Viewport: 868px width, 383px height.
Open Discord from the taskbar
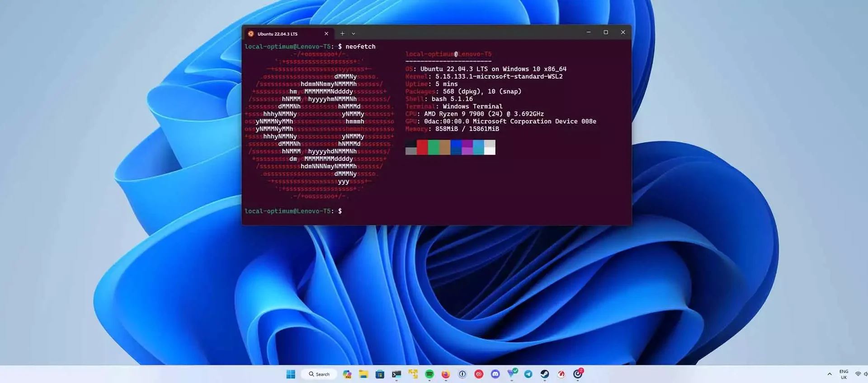point(495,374)
